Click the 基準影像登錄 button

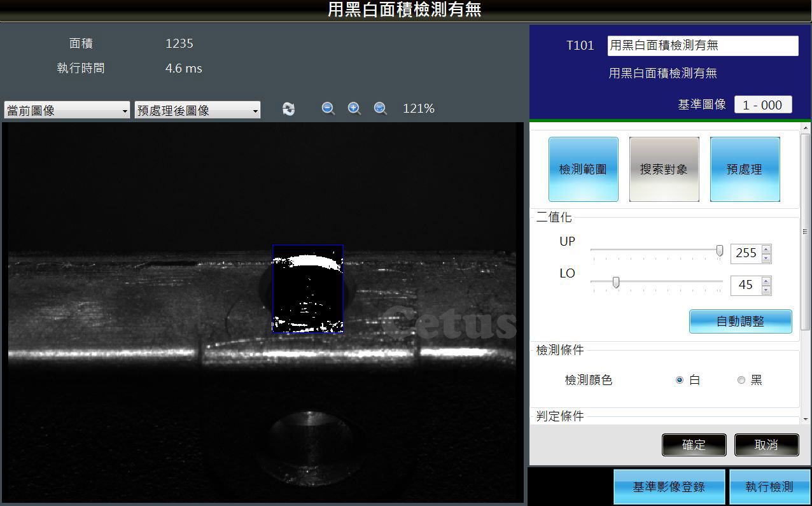pos(669,487)
